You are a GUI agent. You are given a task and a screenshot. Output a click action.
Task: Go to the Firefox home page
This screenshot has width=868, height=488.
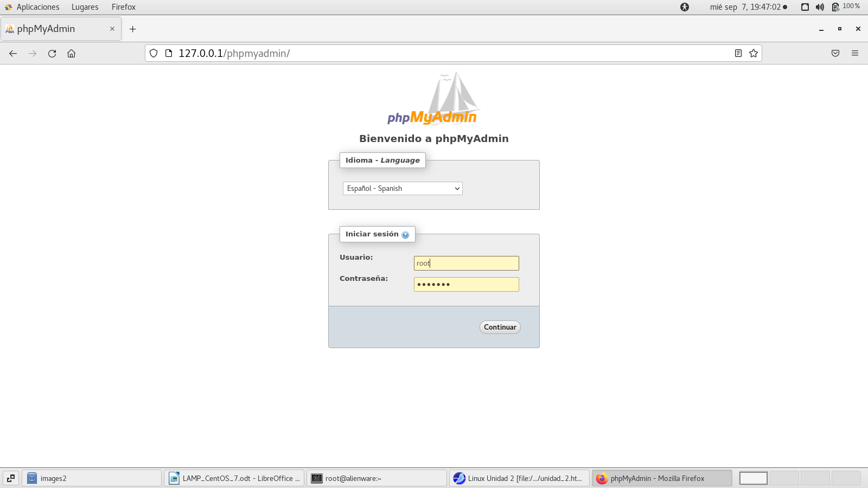click(x=71, y=53)
